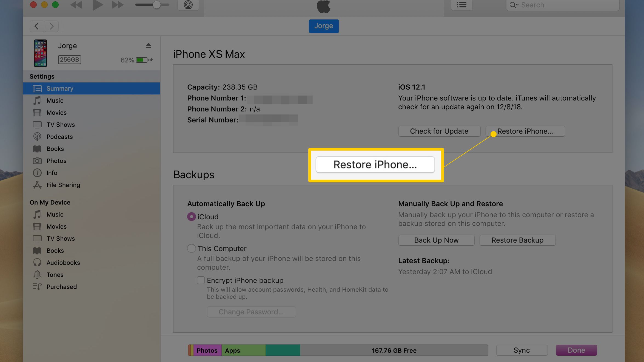Click the back navigation arrow
Image resolution: width=644 pixels, height=362 pixels.
pyautogui.click(x=37, y=25)
